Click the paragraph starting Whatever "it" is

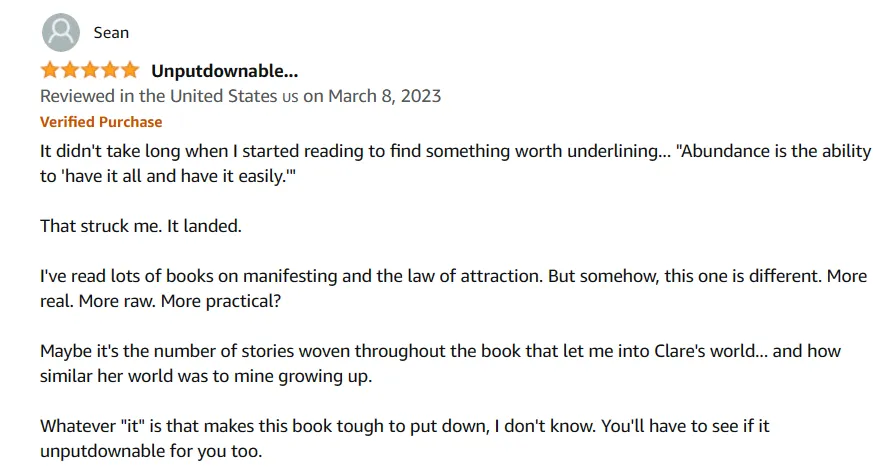point(405,438)
